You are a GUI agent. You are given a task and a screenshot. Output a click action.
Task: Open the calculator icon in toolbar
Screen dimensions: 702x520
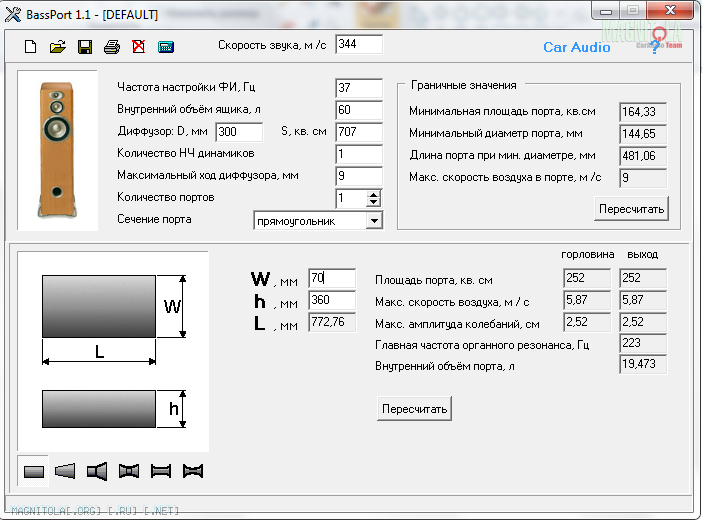(166, 47)
